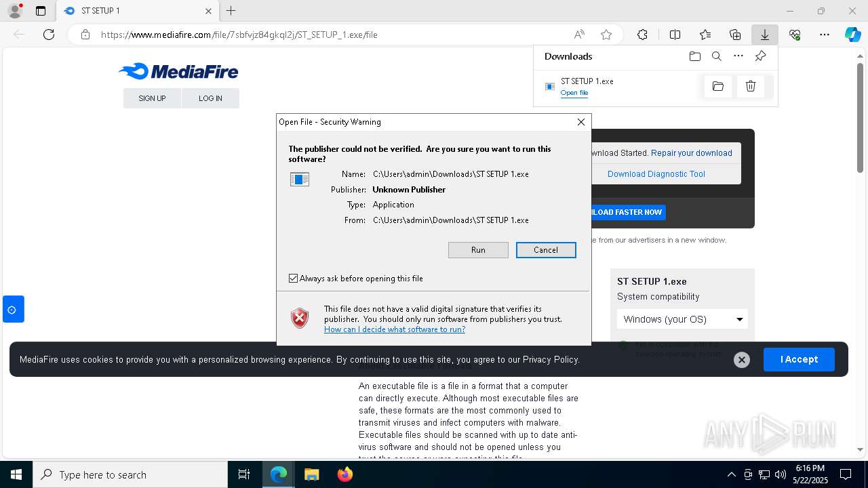Open Task View on taskbar
The width and height of the screenshot is (868, 488).
pyautogui.click(x=244, y=474)
